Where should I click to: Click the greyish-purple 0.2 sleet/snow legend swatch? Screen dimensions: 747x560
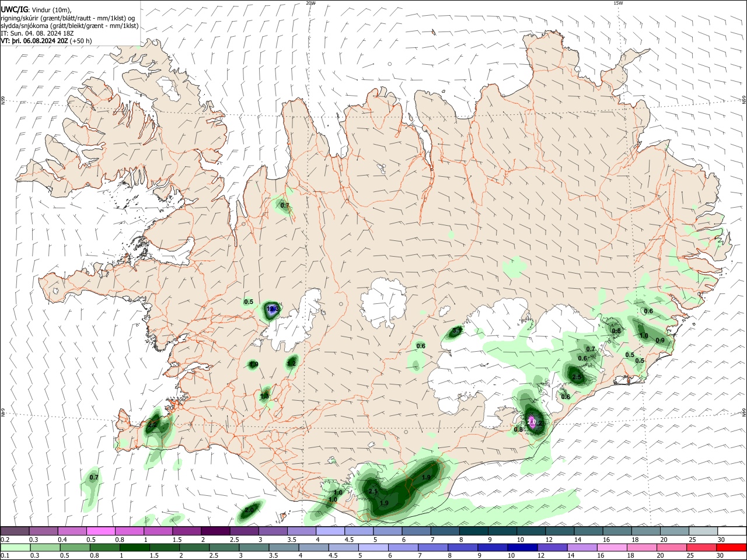[15, 531]
